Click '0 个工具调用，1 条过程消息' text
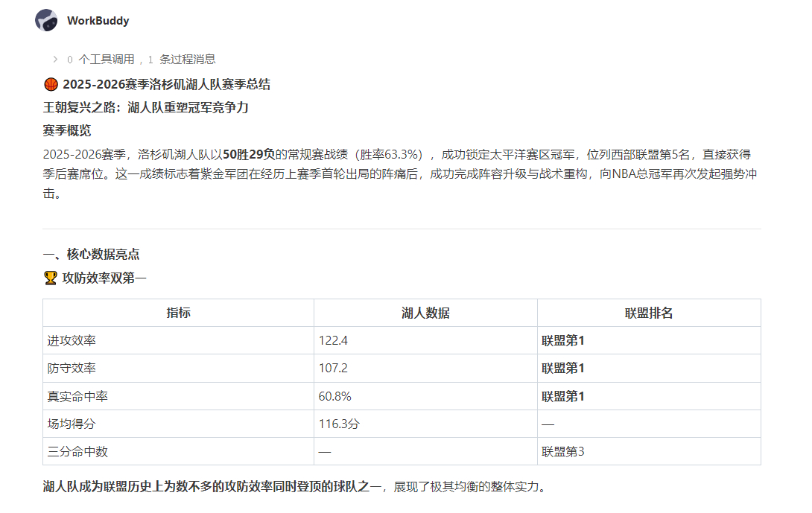Screen dimensions: 812x513 (142, 60)
